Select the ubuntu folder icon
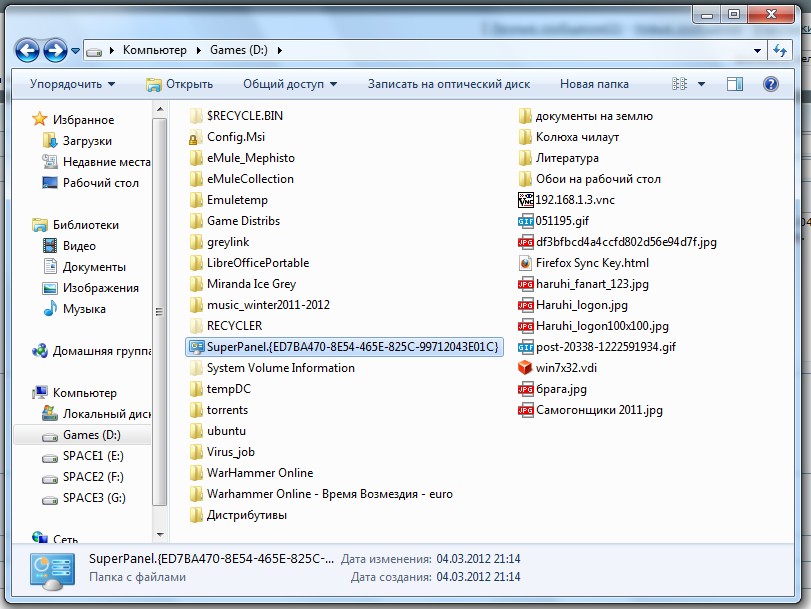Image resolution: width=811 pixels, height=609 pixels. click(196, 431)
